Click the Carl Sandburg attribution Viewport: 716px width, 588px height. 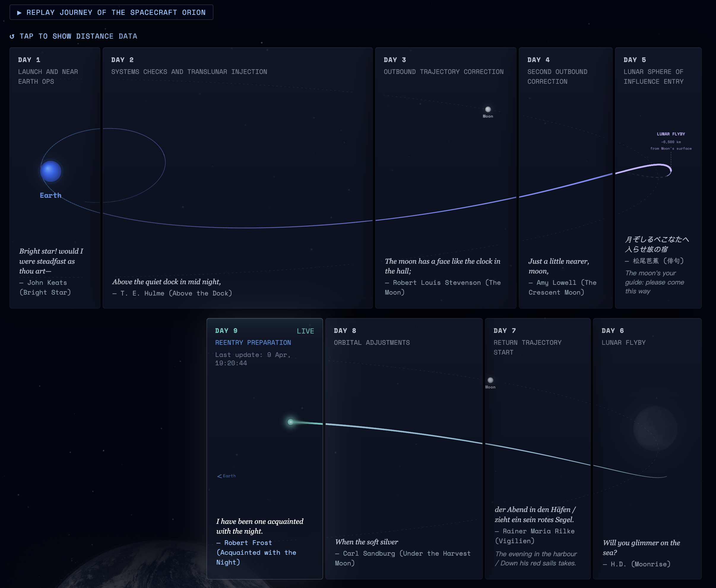[403, 558]
